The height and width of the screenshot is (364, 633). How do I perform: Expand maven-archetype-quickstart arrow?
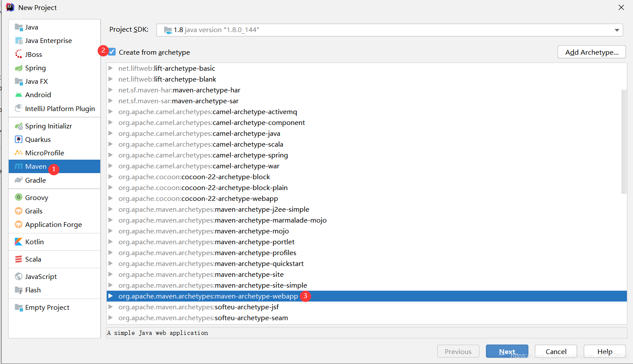pyautogui.click(x=111, y=263)
